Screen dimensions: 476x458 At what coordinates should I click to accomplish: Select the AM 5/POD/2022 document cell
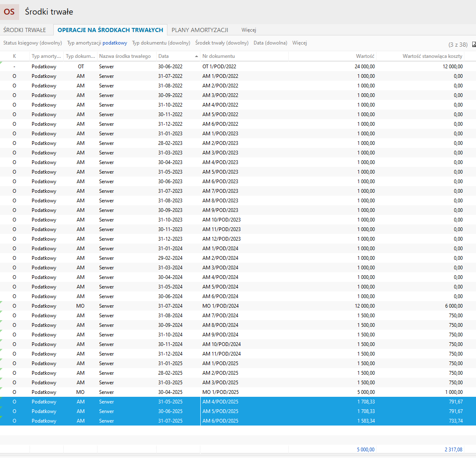[x=220, y=114]
